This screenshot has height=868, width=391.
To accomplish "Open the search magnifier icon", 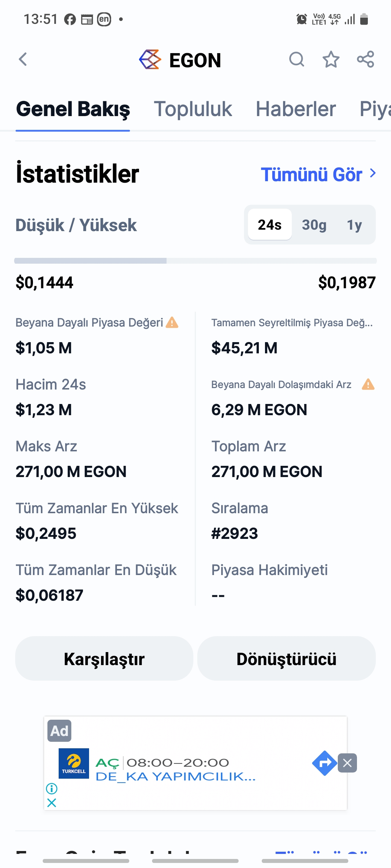I will (297, 59).
